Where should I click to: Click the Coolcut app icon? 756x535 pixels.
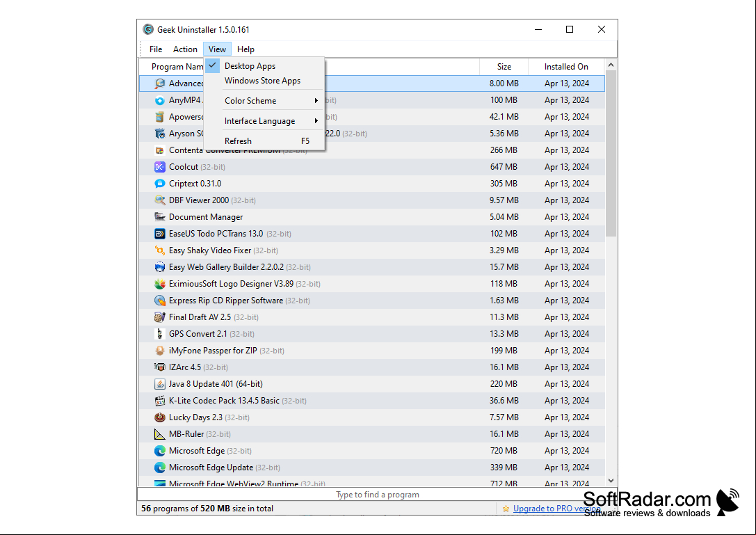(159, 167)
